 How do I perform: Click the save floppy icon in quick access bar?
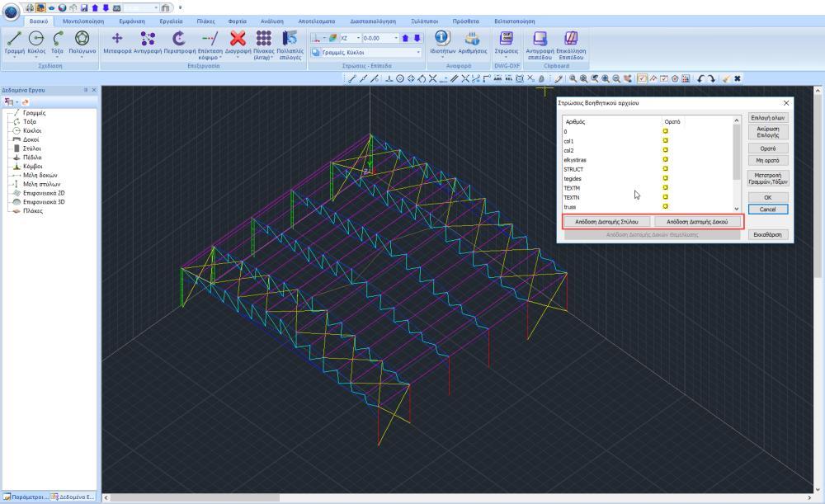[x=84, y=8]
